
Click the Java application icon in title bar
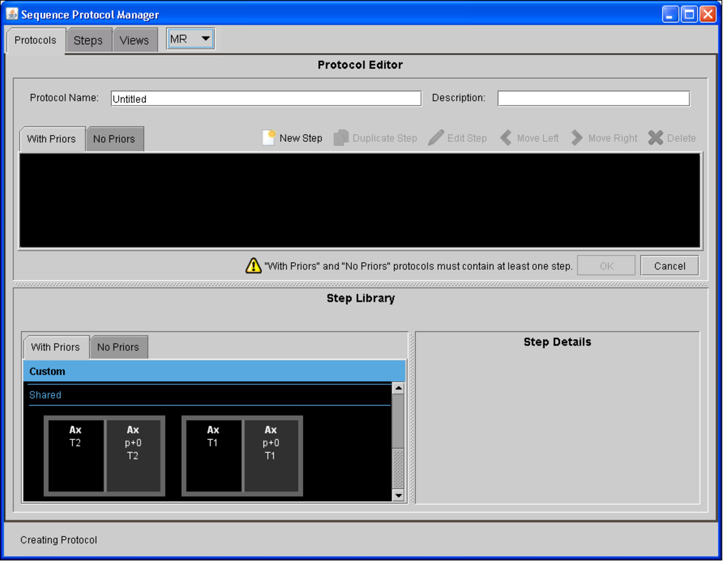pos(12,14)
